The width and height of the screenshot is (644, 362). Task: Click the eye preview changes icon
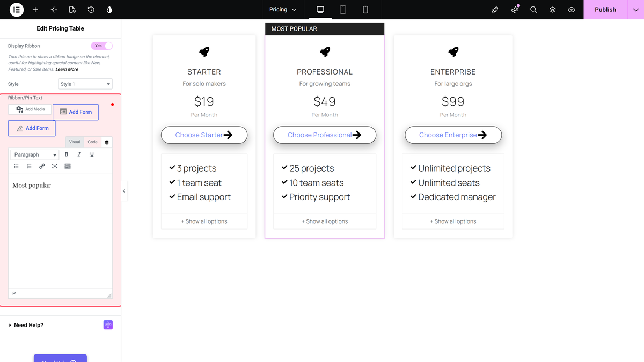572,10
